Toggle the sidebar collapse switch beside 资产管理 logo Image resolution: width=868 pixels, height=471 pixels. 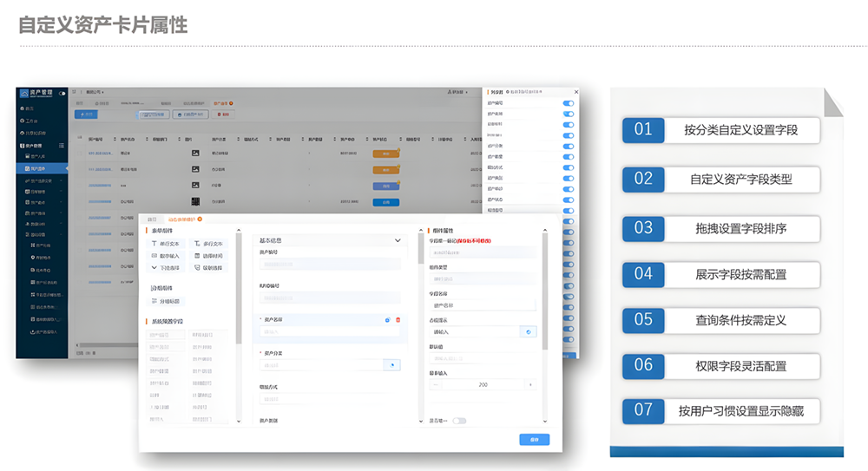click(x=62, y=93)
